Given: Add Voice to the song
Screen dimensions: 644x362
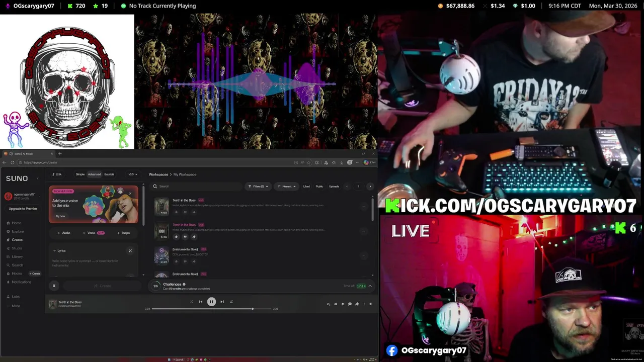Looking at the screenshot, I should click(93, 233).
